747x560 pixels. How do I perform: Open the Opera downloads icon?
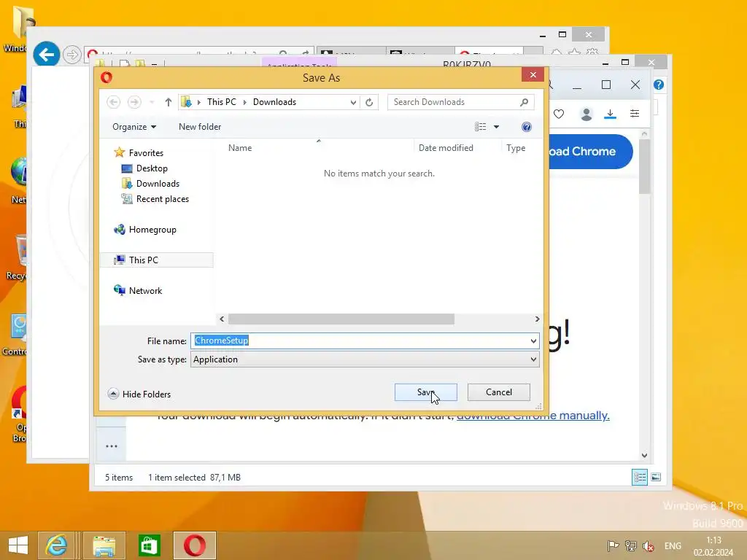pyautogui.click(x=611, y=114)
